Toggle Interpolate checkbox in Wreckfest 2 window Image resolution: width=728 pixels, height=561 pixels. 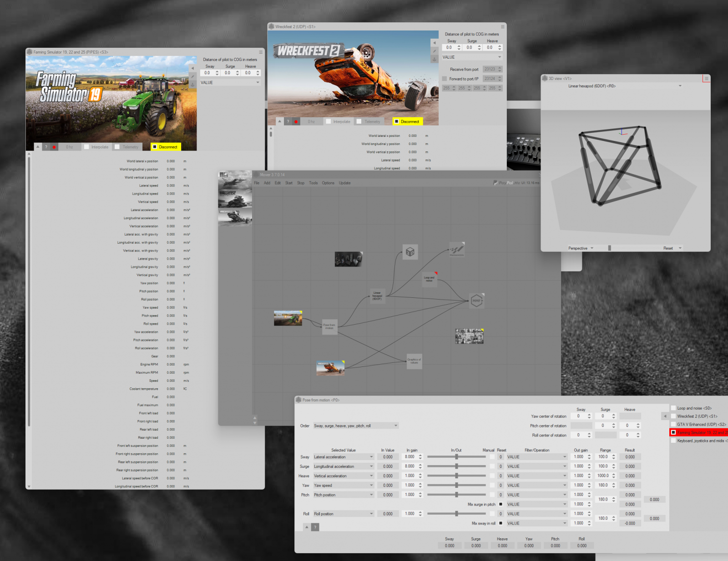tap(329, 121)
